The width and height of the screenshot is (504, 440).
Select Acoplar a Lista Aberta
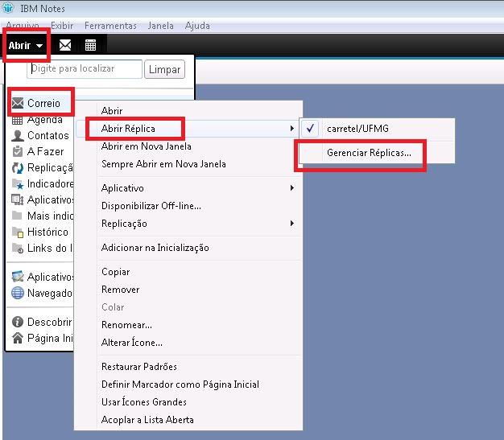pos(147,420)
